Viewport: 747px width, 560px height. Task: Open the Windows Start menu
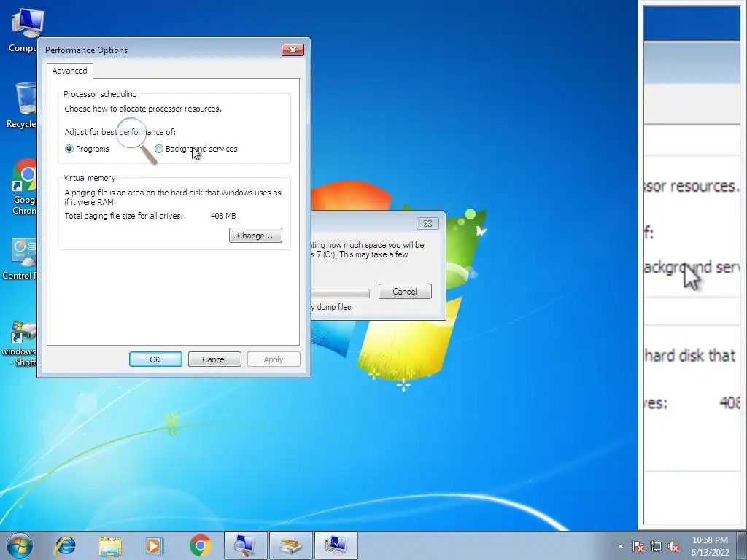(20, 545)
